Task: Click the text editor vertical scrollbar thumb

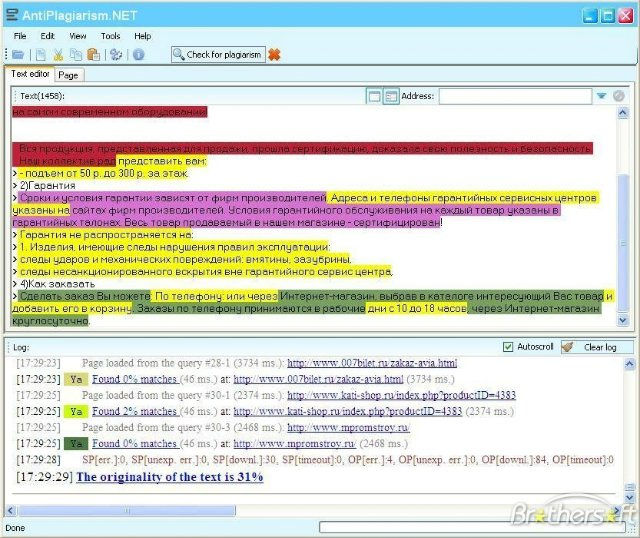Action: [x=623, y=243]
